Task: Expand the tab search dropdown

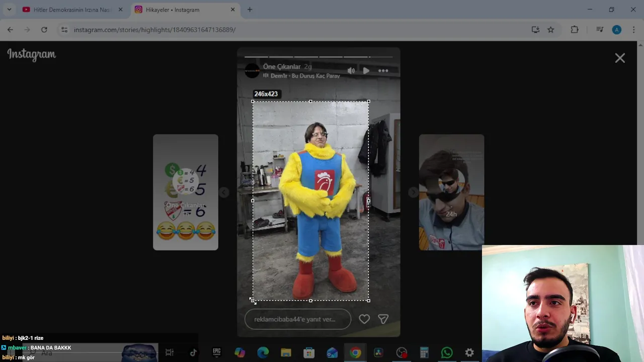Action: tap(9, 10)
